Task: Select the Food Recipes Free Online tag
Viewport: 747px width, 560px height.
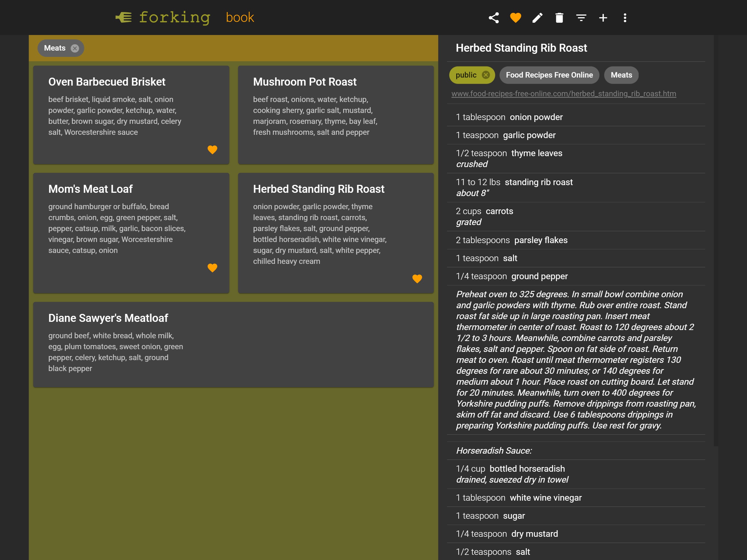Action: point(549,75)
